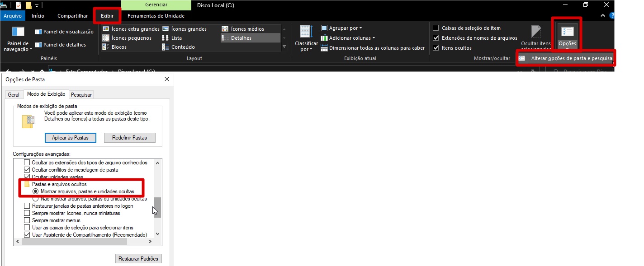Image resolution: width=644 pixels, height=266 pixels.
Task: Open the Painel de navegação icon
Action: pyautogui.click(x=18, y=32)
